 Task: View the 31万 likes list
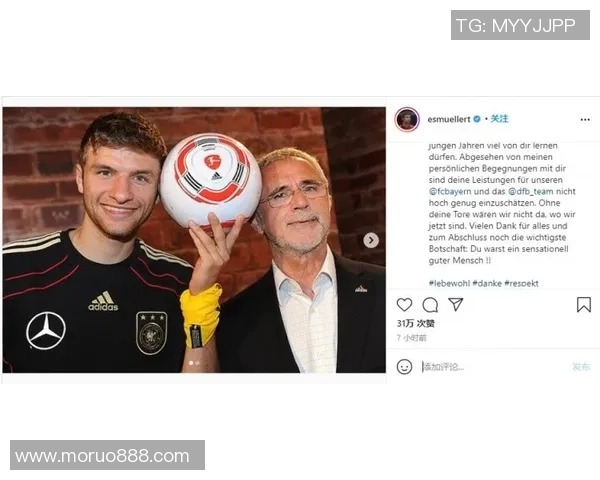click(416, 324)
